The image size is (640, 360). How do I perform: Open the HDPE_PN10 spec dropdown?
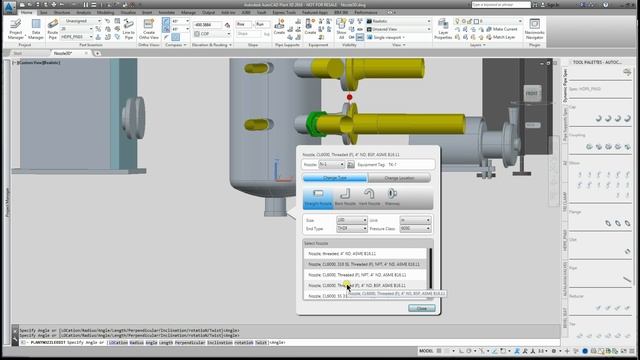(x=76, y=37)
